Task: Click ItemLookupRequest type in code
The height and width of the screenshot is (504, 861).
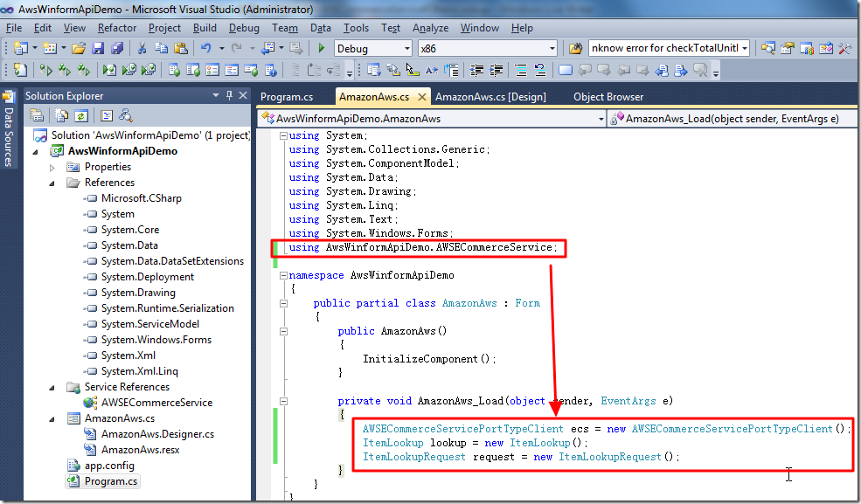Action: click(x=413, y=457)
